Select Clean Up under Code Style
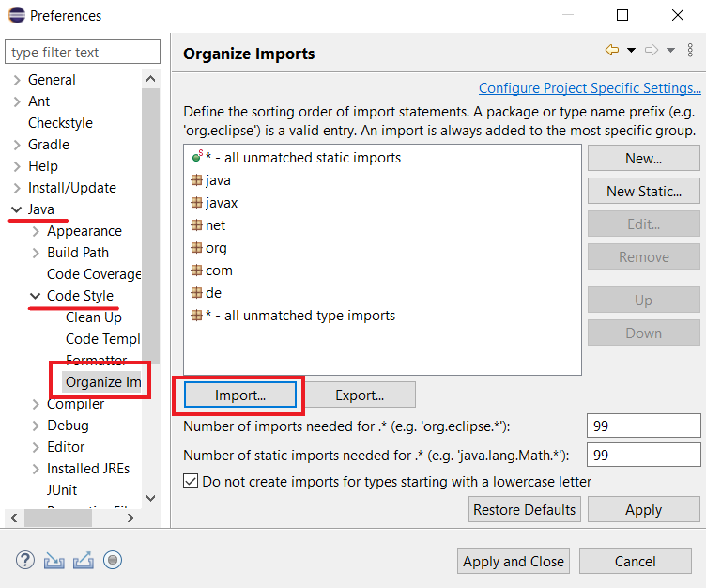Image resolution: width=706 pixels, height=588 pixels. (94, 317)
